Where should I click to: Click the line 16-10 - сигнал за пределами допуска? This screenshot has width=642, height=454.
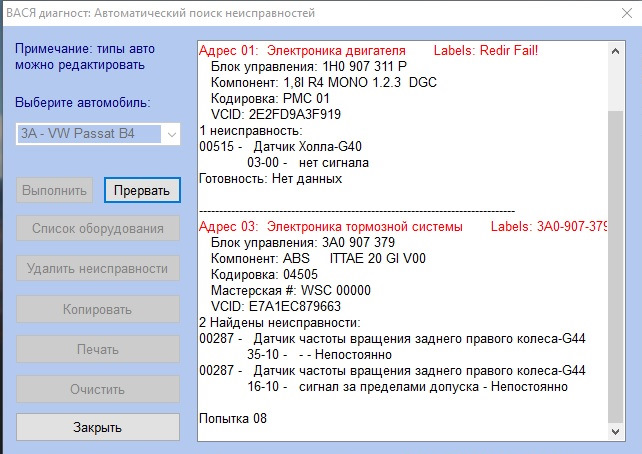click(x=407, y=386)
